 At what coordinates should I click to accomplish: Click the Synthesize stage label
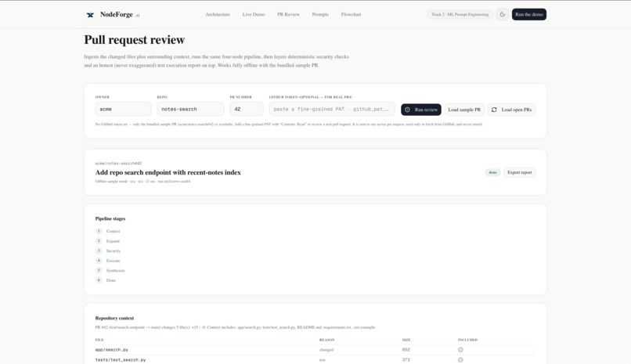tap(116, 270)
